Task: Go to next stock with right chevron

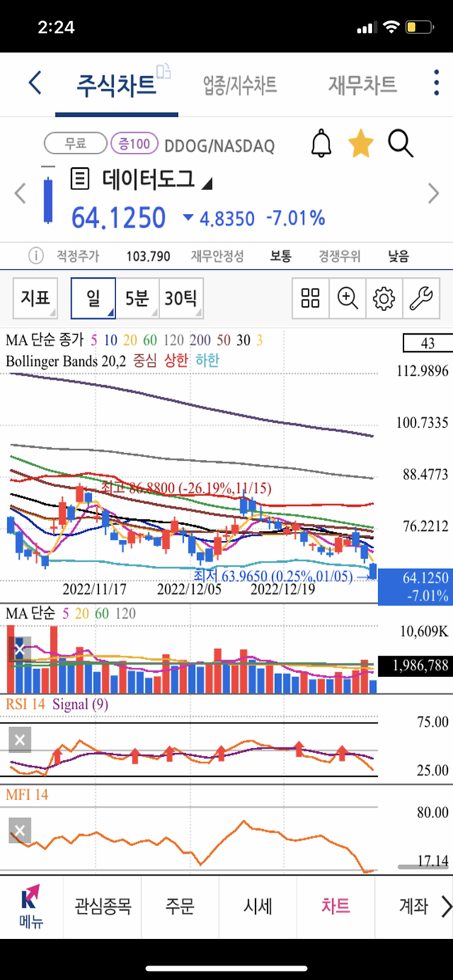Action: click(x=433, y=194)
